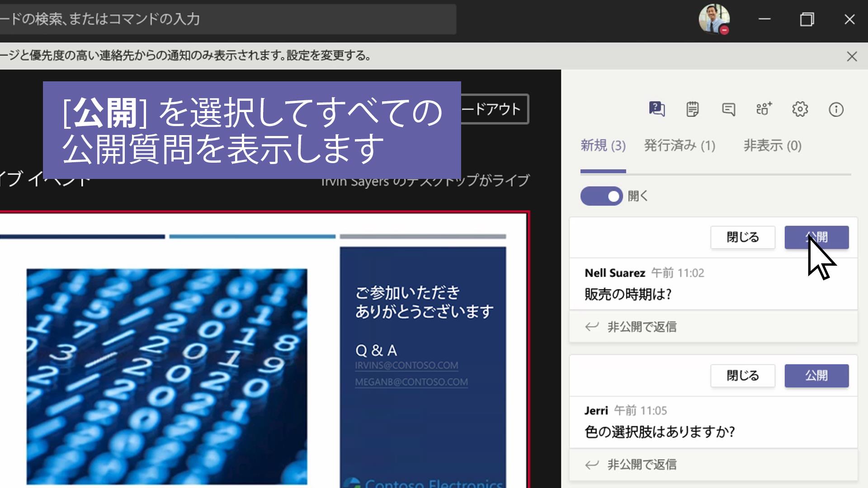Click 閉じる on Nell Suarez's question
This screenshot has height=488, width=868.
(743, 237)
